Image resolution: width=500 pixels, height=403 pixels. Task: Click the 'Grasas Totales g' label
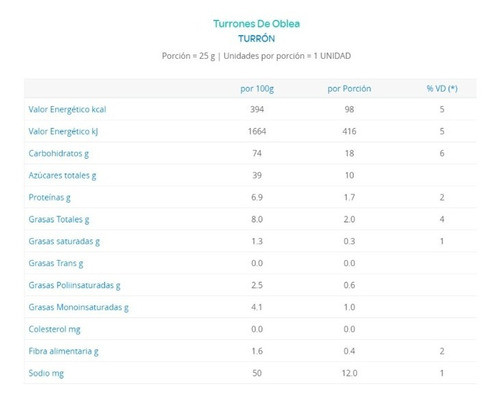tap(59, 220)
